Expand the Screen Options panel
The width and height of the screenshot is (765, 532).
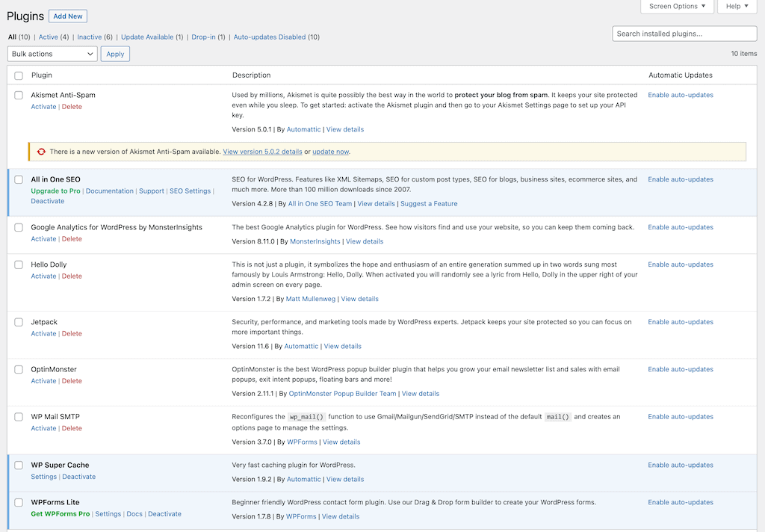677,6
